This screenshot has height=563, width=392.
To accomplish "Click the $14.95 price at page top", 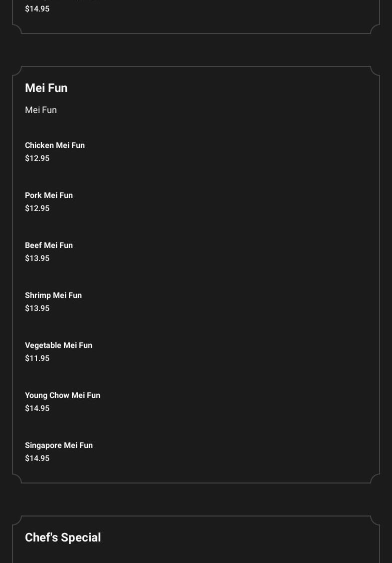I will pyautogui.click(x=37, y=9).
